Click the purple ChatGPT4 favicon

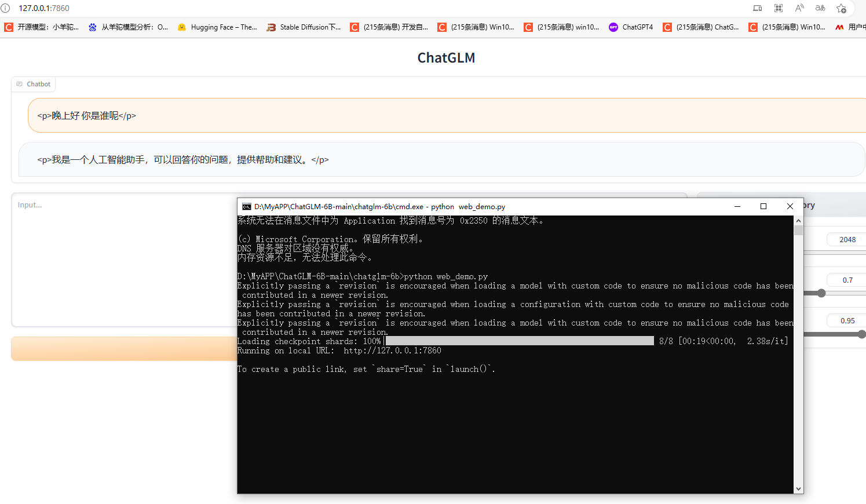(x=613, y=27)
